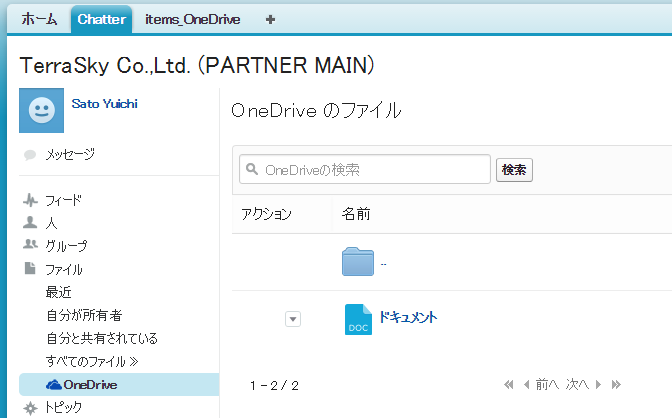672x418 pixels.
Task: Open the ドキュメント link
Action: tap(408, 317)
